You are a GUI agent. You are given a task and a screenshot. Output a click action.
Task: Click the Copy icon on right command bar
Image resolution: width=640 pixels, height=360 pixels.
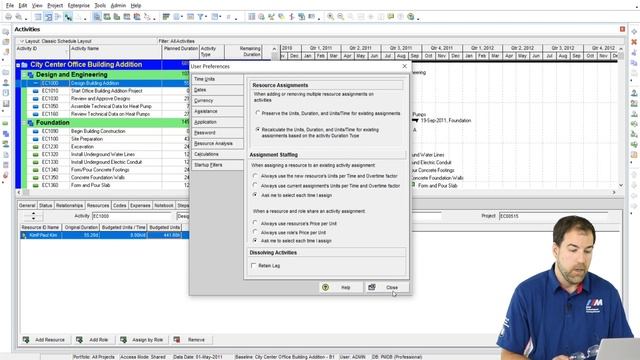point(634,63)
